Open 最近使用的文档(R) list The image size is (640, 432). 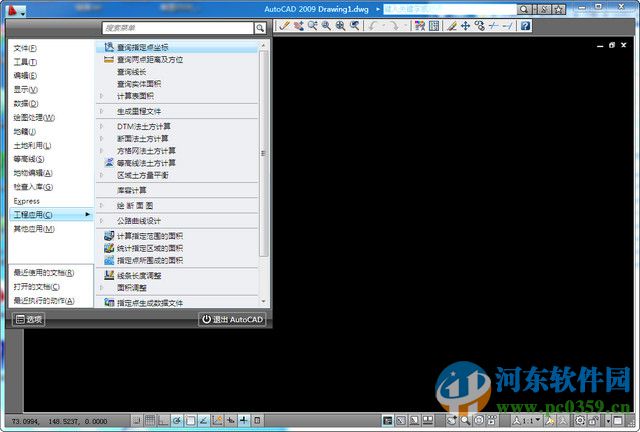click(44, 273)
